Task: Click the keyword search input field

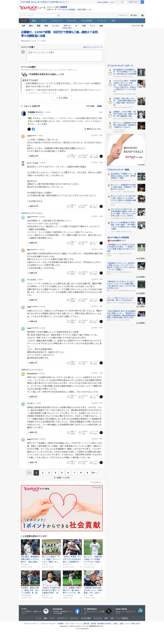Action: [38, 15]
